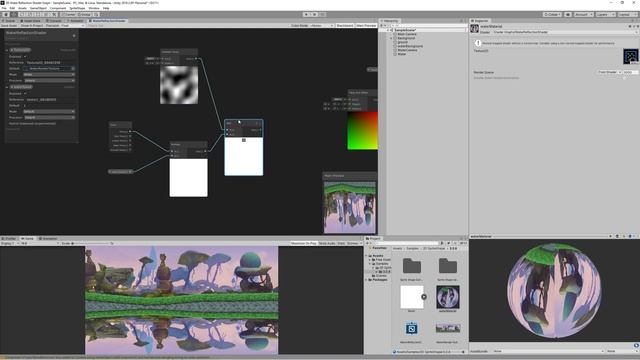Viewport: 640px width, 360px height.
Task: Click the Render Queue value field
Action: tap(630, 72)
